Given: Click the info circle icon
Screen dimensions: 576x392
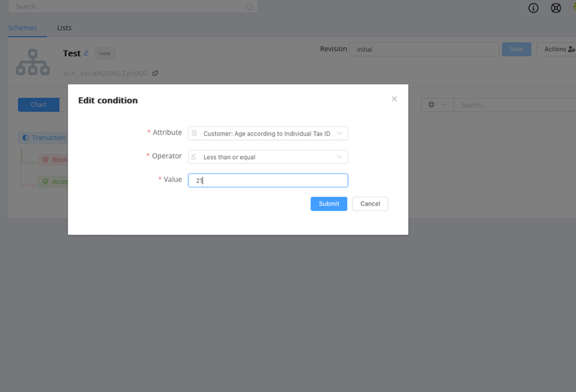Looking at the screenshot, I should pyautogui.click(x=533, y=8).
